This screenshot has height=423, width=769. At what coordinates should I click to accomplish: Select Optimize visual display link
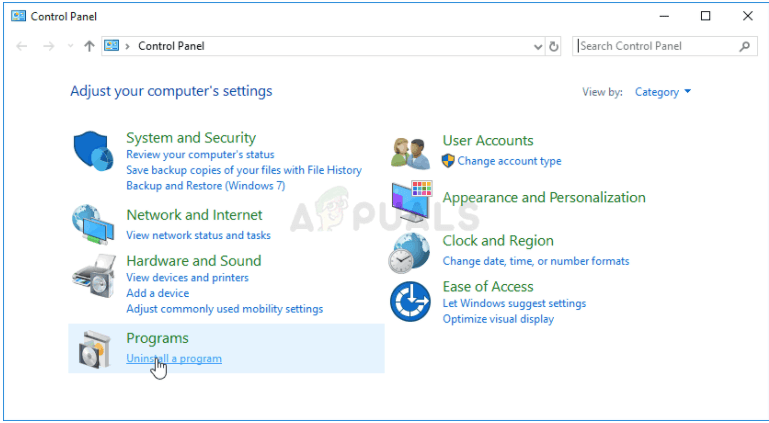[x=498, y=319]
